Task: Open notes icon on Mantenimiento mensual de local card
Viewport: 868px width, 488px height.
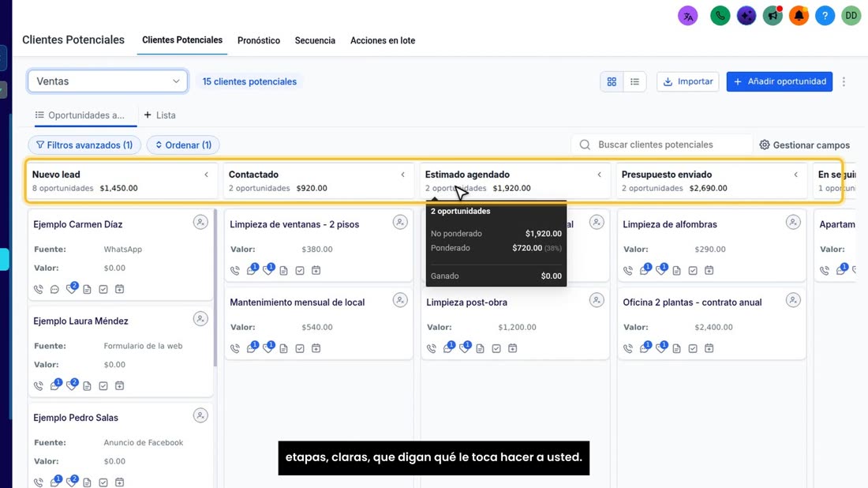Action: click(283, 348)
